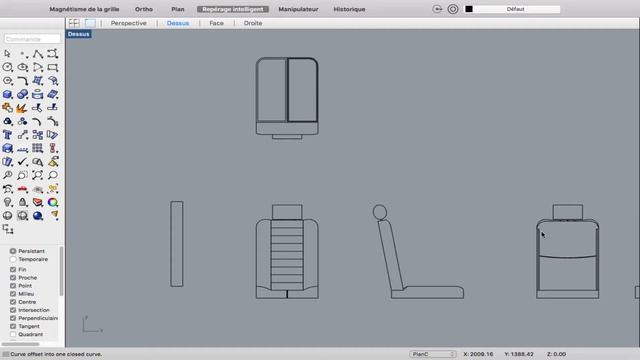
Task: Click the single-viewport layout icon
Action: (x=90, y=23)
